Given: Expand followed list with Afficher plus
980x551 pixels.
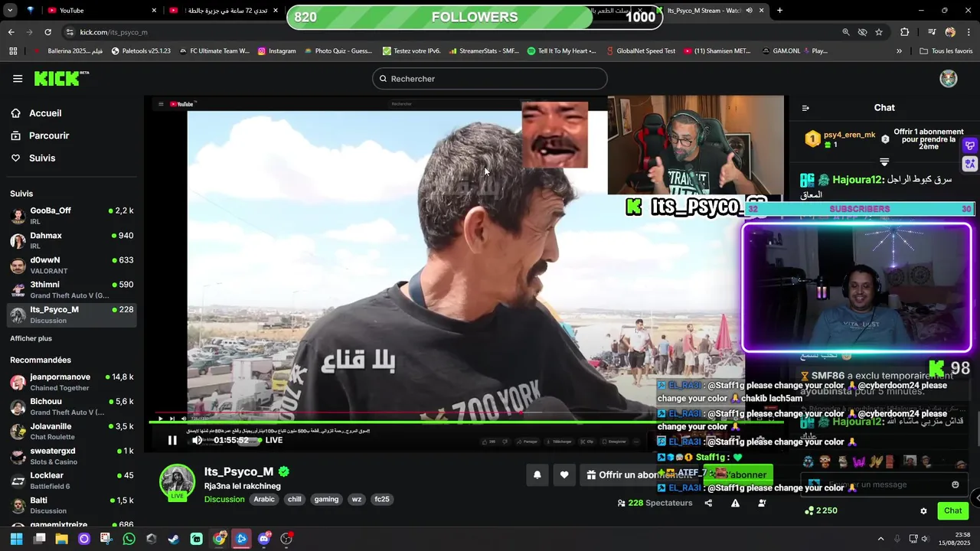Looking at the screenshot, I should (31, 338).
